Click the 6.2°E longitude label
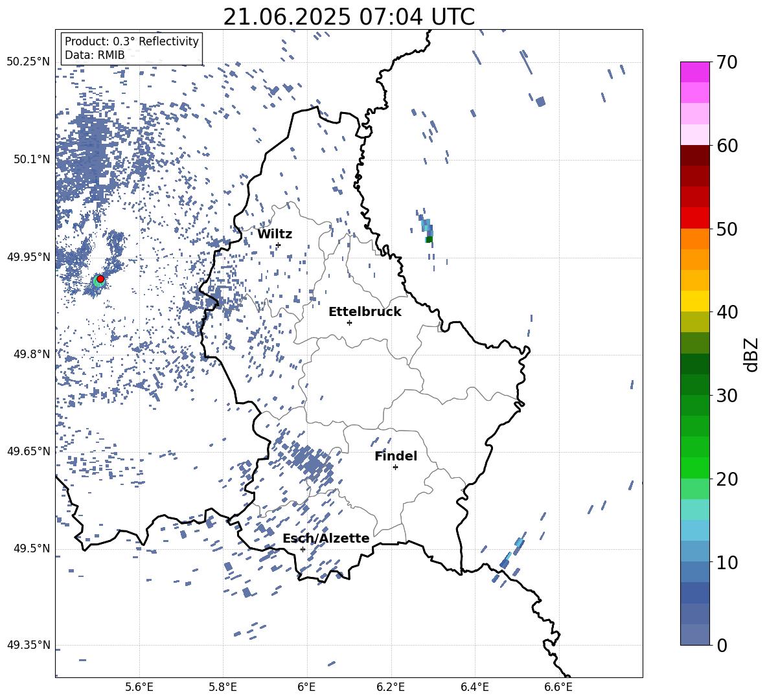The height and width of the screenshot is (700, 767). [x=391, y=687]
